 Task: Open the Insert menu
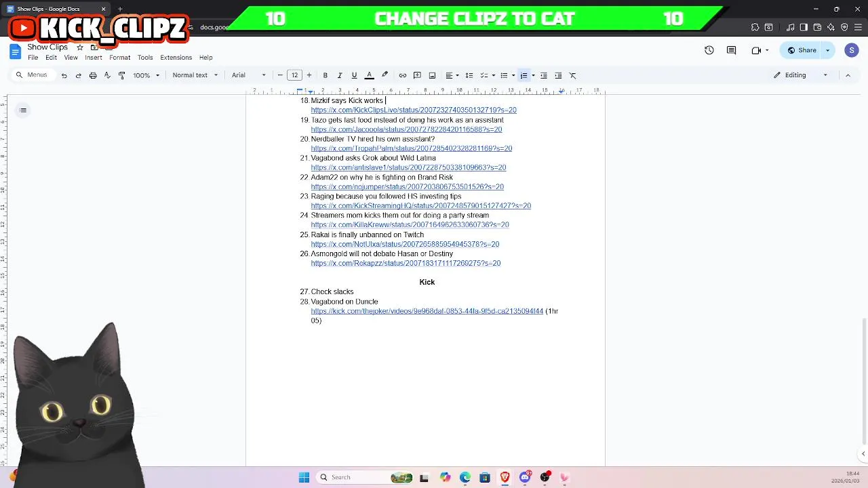click(x=94, y=58)
